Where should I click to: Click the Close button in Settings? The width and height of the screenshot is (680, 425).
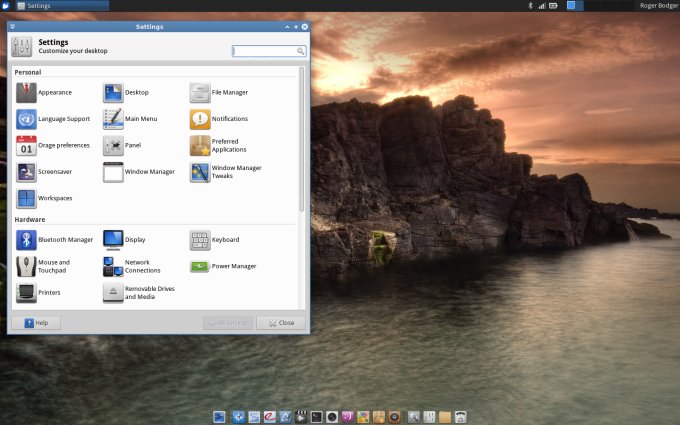[281, 323]
